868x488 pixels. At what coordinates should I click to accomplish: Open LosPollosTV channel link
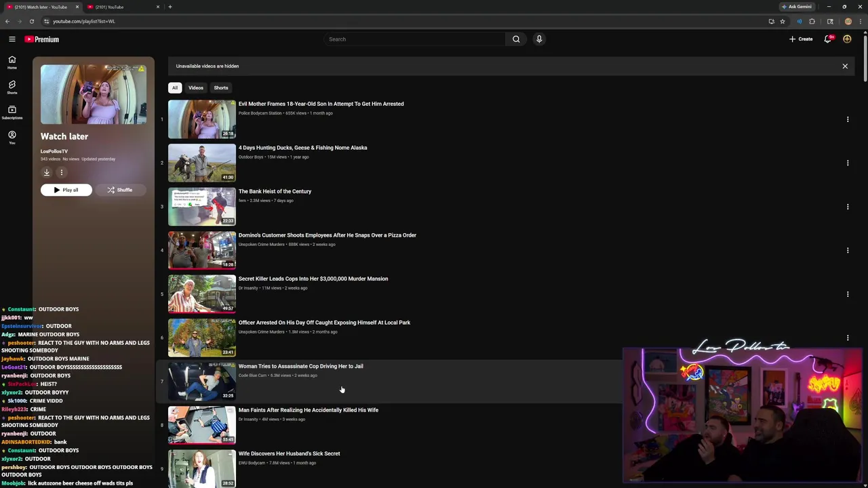coord(54,151)
